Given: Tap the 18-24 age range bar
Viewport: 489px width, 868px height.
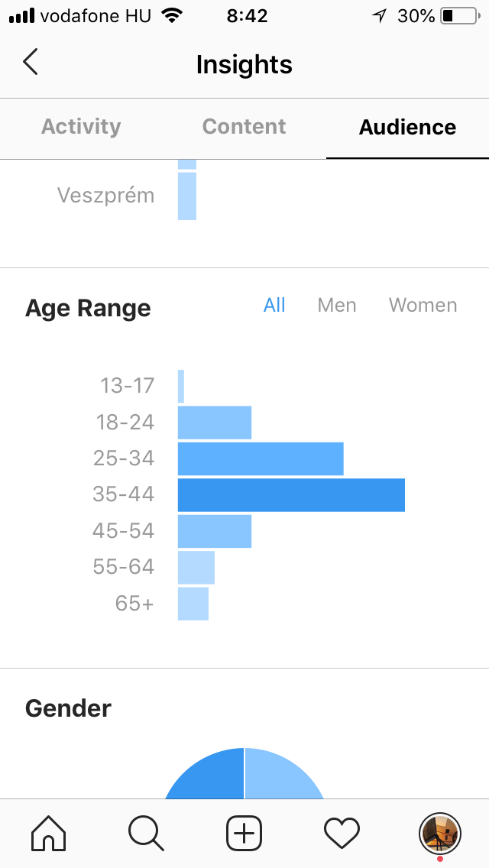Looking at the screenshot, I should pyautogui.click(x=214, y=422).
